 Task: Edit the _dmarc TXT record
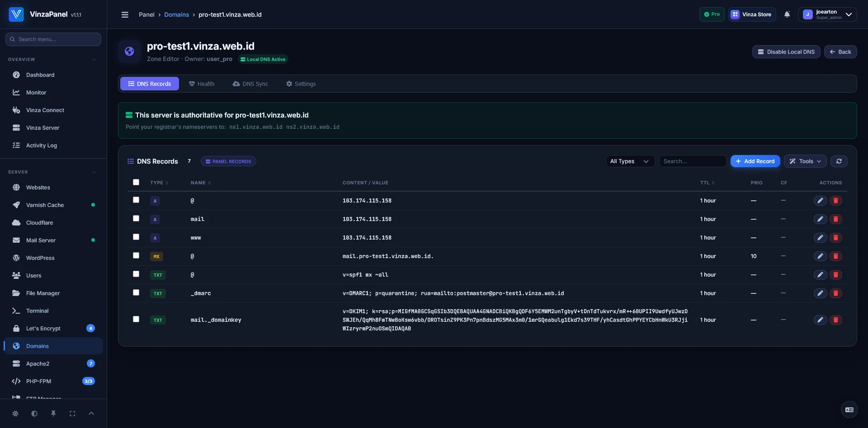820,293
